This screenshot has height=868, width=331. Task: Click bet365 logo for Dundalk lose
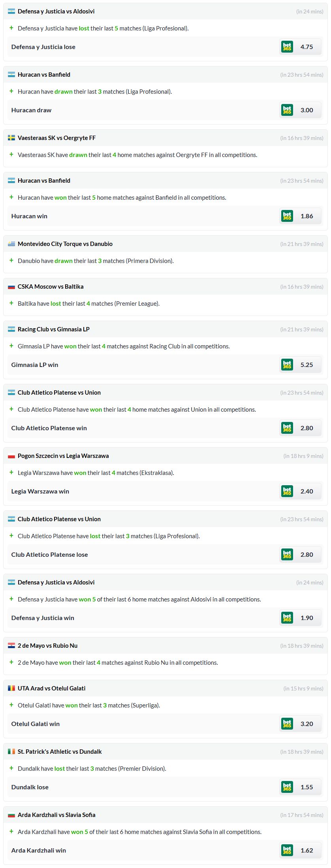[287, 787]
